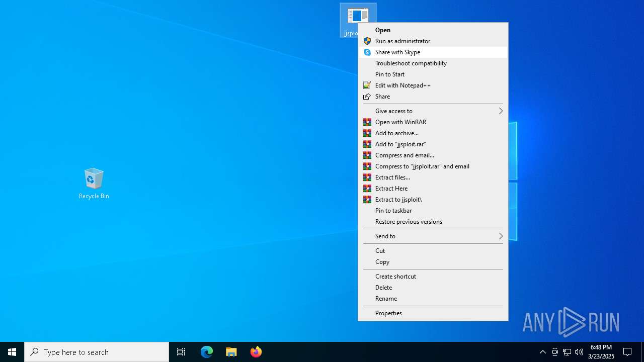Click the Notepad++ icon in context menu
The width and height of the screenshot is (644, 362).
(x=367, y=85)
